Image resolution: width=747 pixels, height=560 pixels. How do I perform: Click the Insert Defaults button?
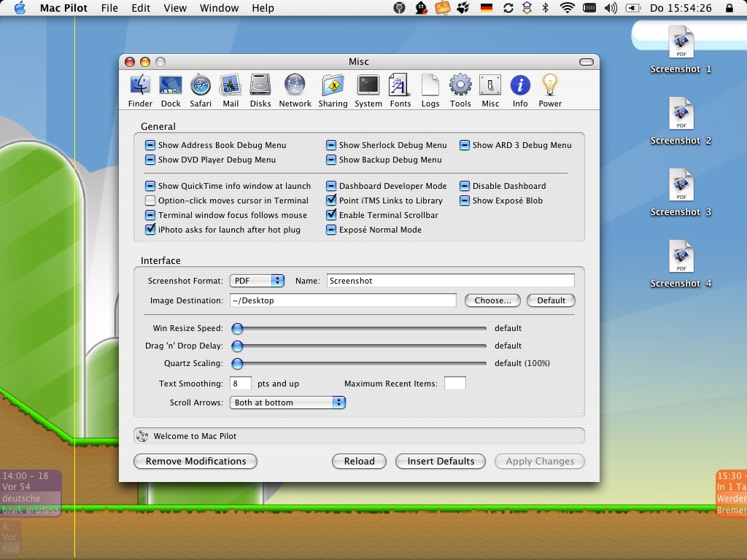[x=441, y=461]
